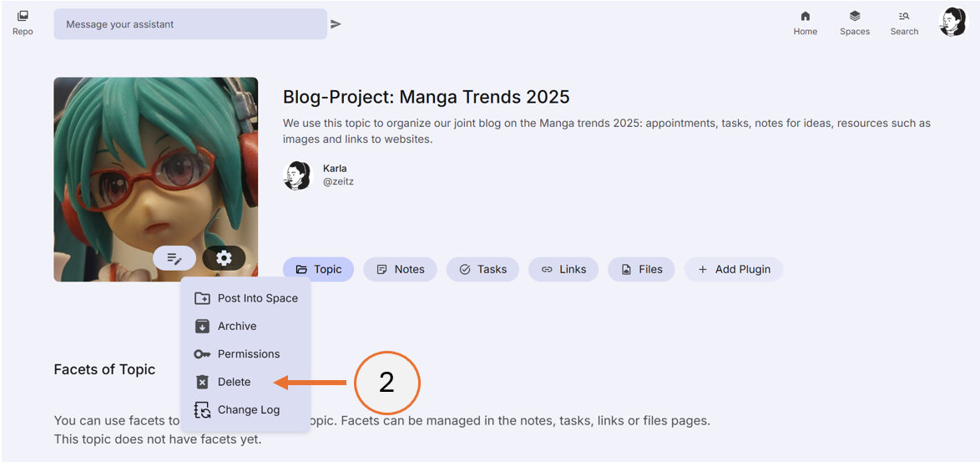This screenshot has height=462, width=980.
Task: Open the Repo icon in top-left
Action: [23, 23]
